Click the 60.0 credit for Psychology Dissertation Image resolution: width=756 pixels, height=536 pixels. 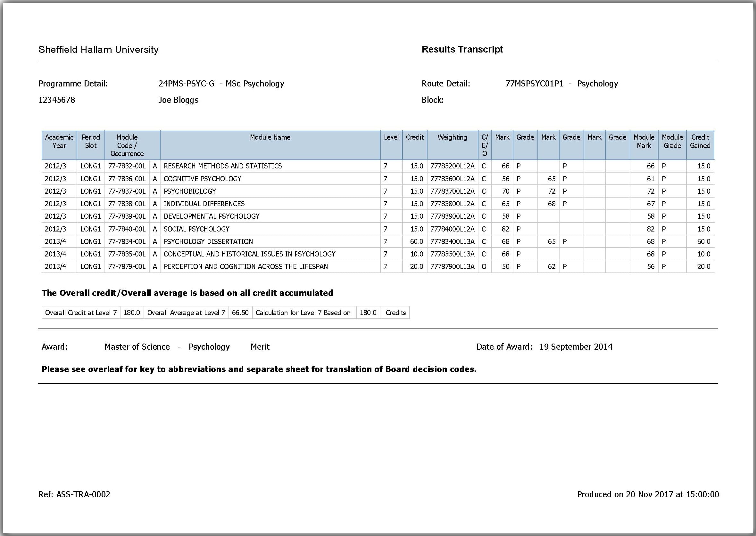click(417, 241)
